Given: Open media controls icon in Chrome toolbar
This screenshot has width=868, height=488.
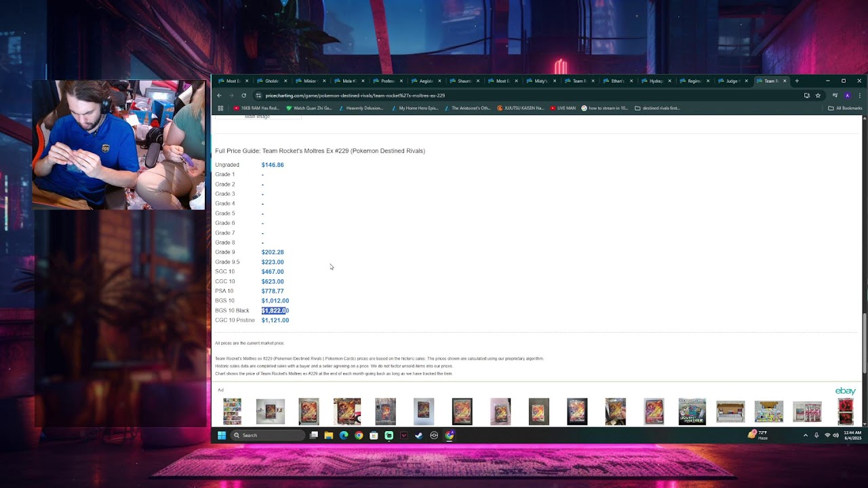Looking at the screenshot, I should click(835, 96).
